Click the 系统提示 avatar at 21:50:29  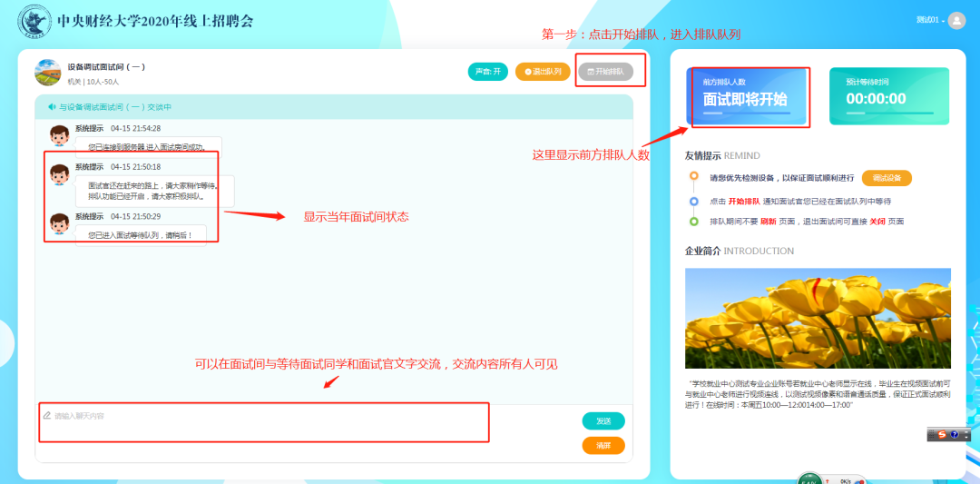60,224
